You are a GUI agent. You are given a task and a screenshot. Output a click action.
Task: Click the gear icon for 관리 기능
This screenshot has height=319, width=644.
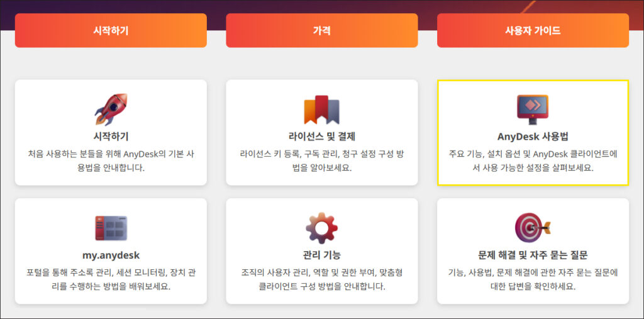coord(321,228)
